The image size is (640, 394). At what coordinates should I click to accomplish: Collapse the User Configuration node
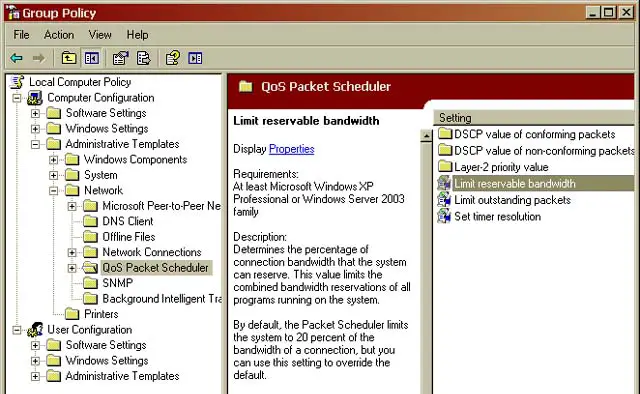17,330
